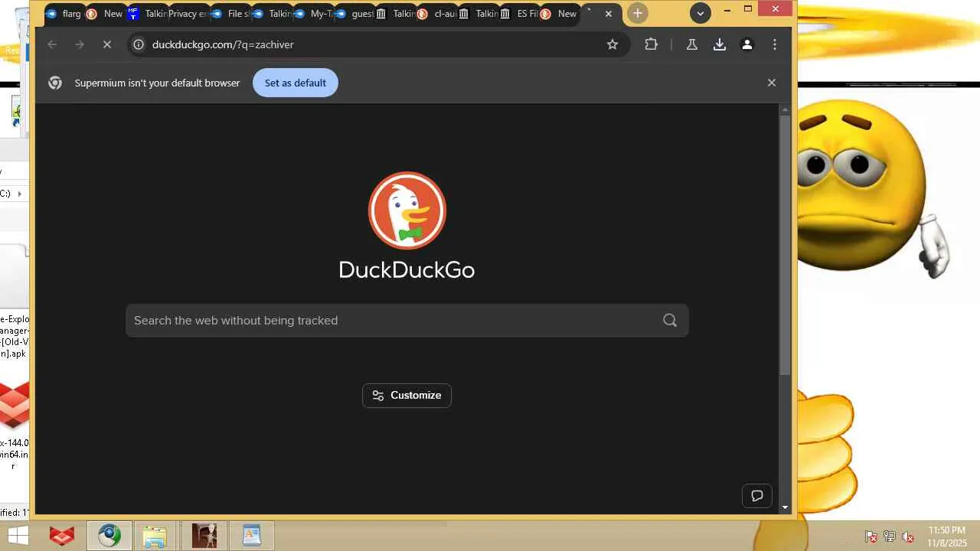This screenshot has height=551, width=980.
Task: Click the scrollbar up arrow
Action: pos(785,110)
